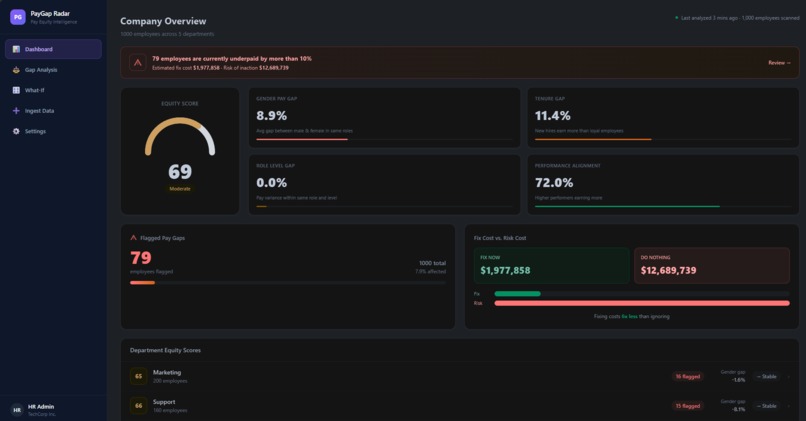
Task: Click the Role Level Gap 0.0% value
Action: (x=271, y=182)
